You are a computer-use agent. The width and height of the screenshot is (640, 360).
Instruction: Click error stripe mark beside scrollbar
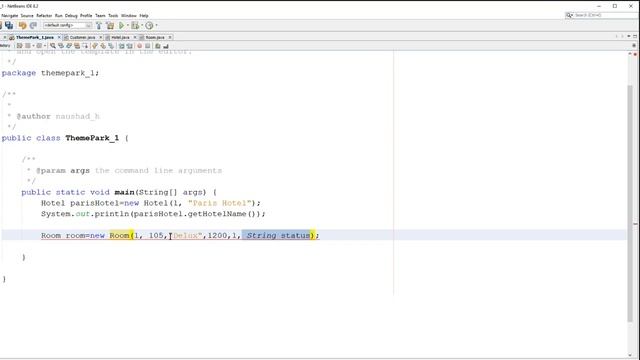[x=636, y=224]
